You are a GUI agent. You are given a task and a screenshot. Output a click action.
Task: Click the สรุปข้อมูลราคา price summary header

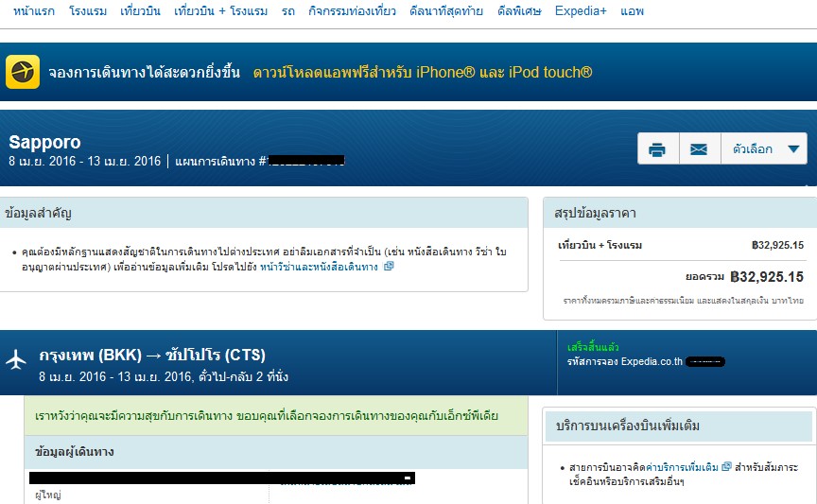[x=595, y=213]
